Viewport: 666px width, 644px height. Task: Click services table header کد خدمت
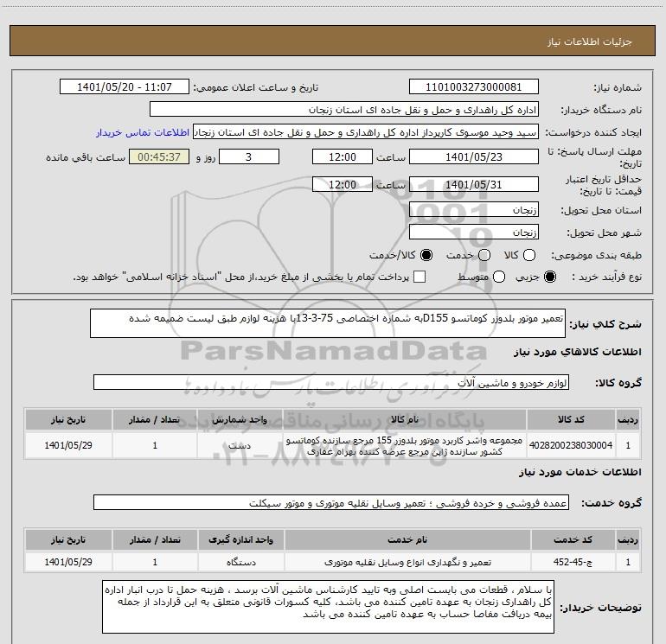click(573, 539)
